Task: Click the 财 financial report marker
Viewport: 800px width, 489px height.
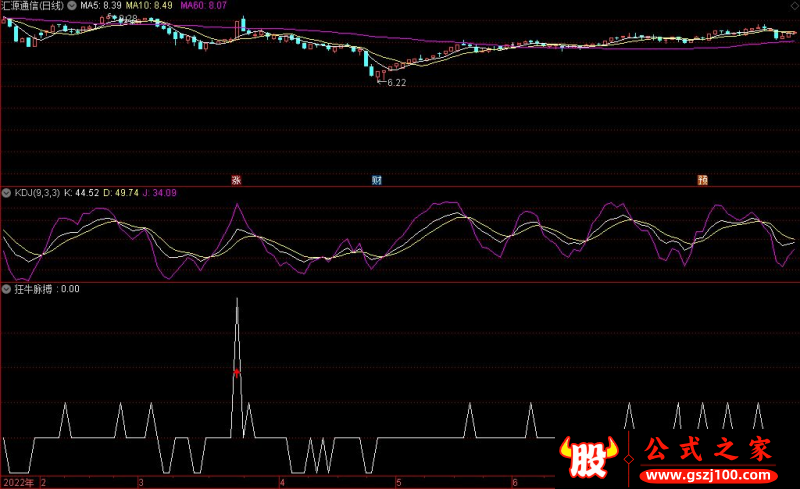Action: (377, 180)
